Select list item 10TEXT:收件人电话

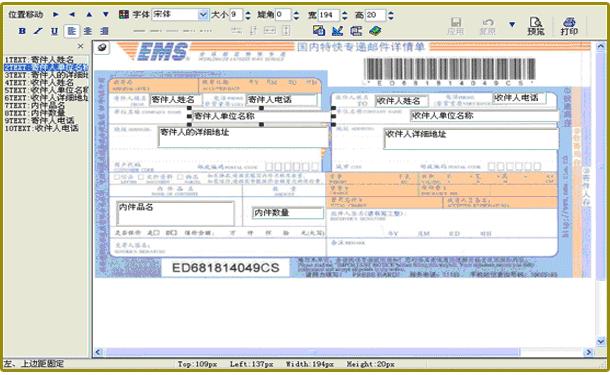42,128
